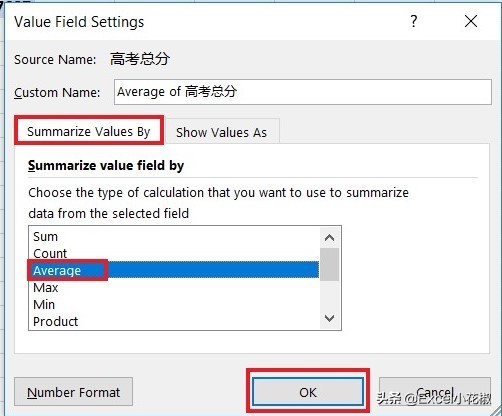The width and height of the screenshot is (502, 416).
Task: Click the list scroll up arrow
Action: [329, 238]
